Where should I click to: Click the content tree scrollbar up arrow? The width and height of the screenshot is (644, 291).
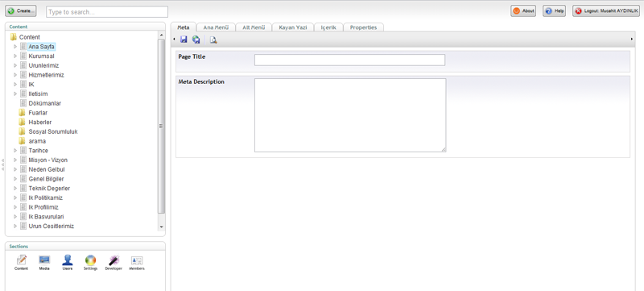click(x=162, y=35)
